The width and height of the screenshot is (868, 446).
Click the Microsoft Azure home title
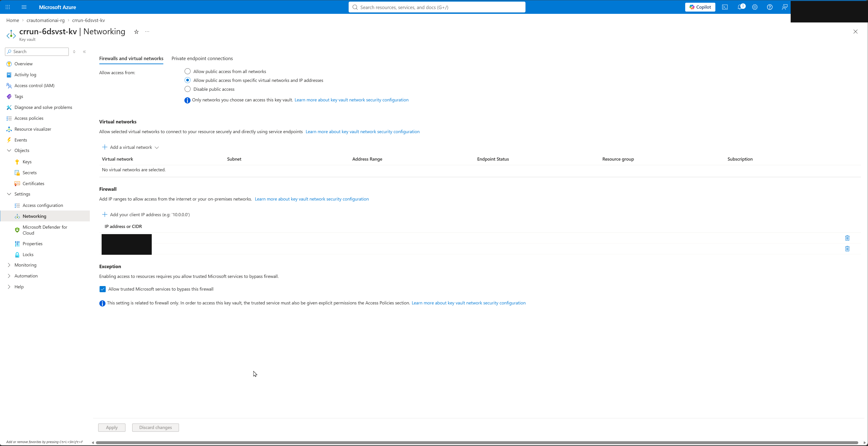[57, 7]
